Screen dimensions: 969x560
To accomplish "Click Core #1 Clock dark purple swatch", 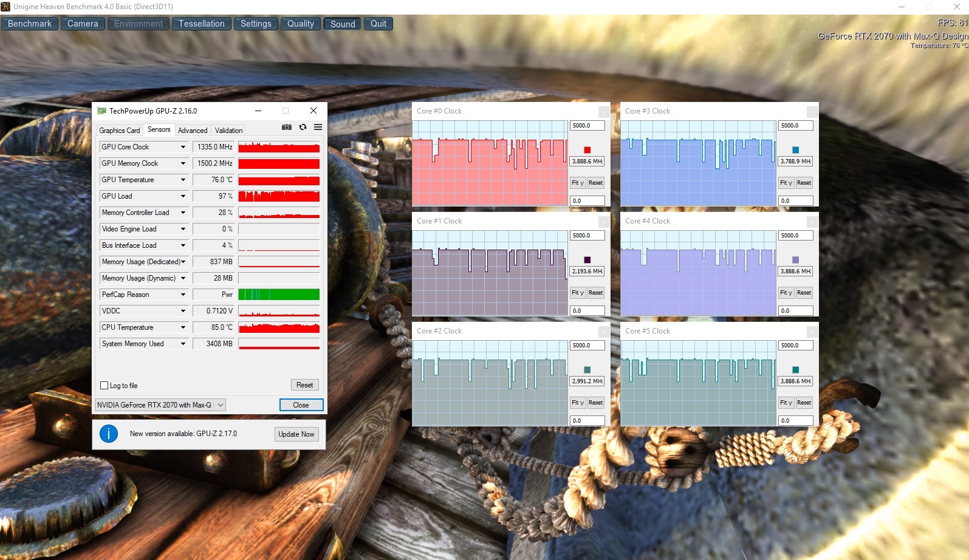I will [x=587, y=260].
